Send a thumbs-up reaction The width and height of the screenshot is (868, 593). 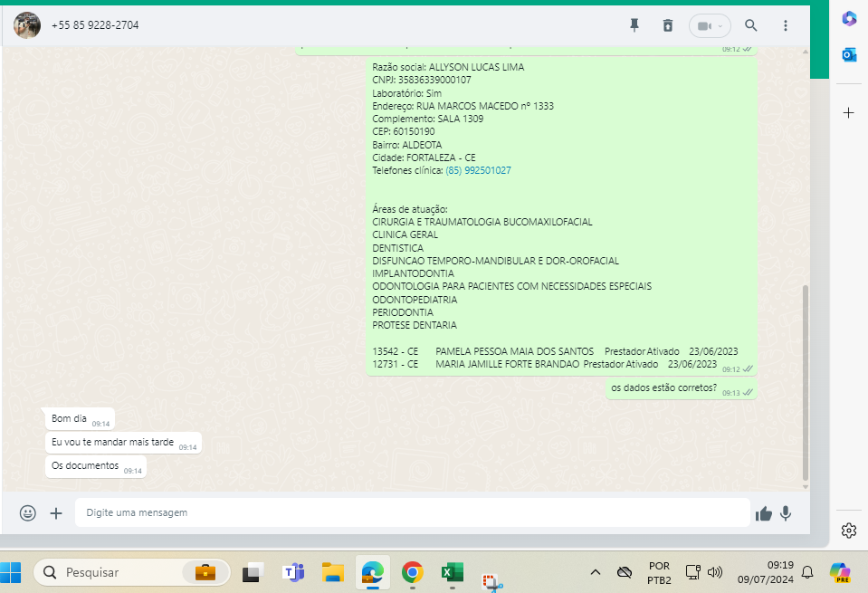point(763,514)
